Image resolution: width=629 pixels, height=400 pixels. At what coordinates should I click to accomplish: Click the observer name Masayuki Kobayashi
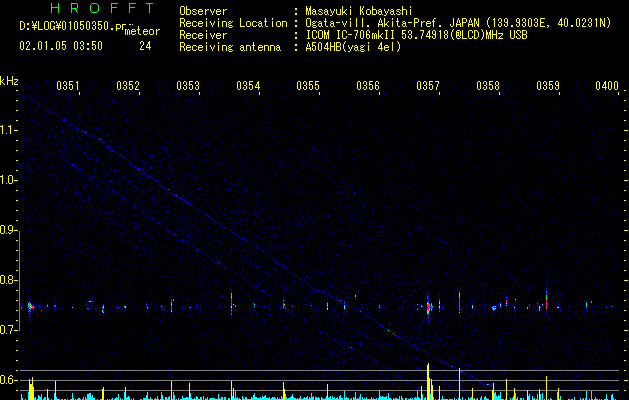(x=359, y=11)
